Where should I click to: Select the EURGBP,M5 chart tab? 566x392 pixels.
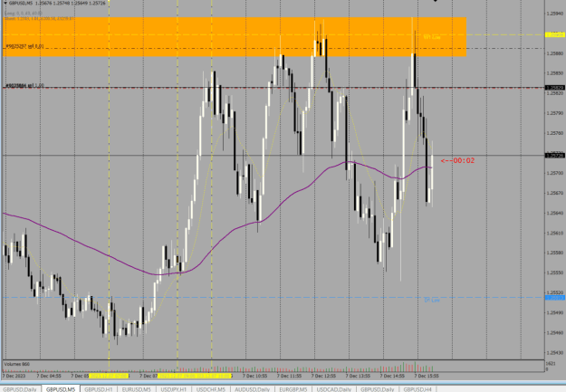293,389
